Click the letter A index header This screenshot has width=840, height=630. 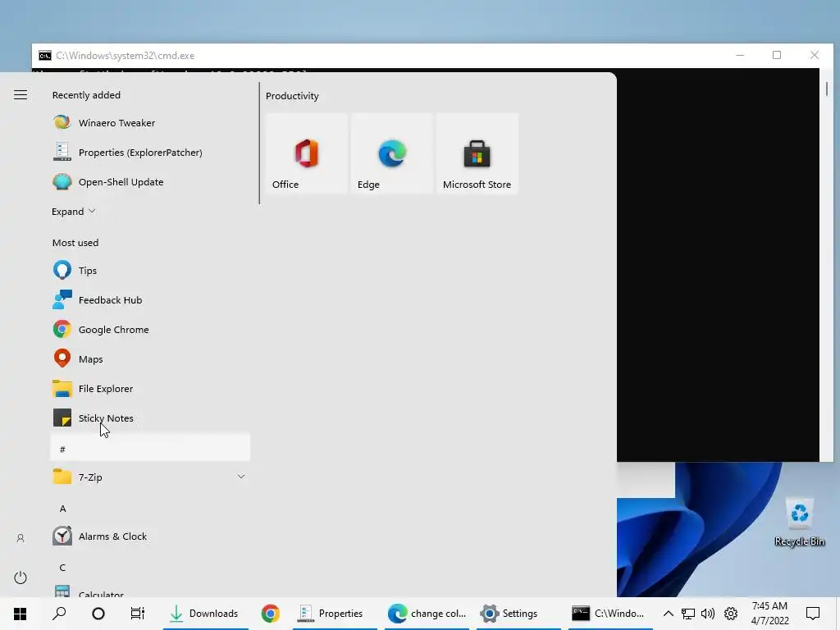[x=62, y=508]
